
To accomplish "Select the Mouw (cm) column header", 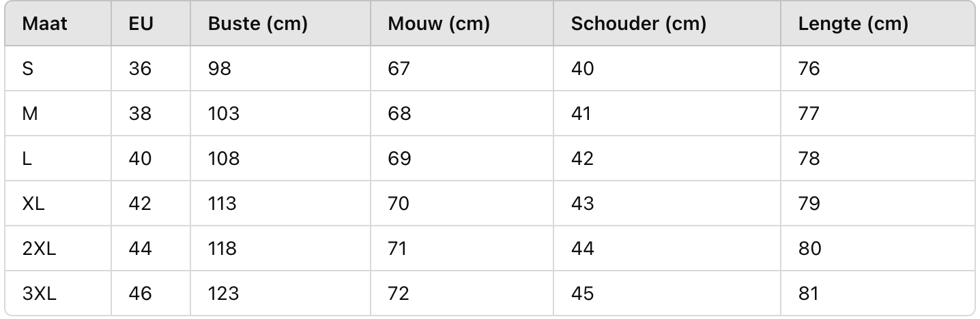I will click(x=462, y=24).
